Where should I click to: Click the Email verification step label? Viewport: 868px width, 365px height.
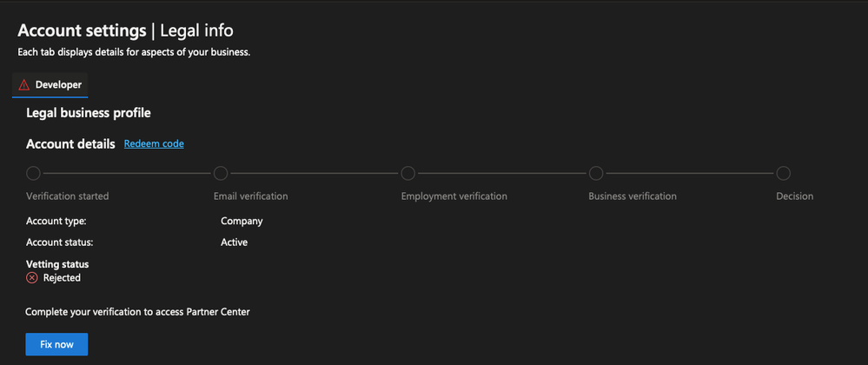pos(250,196)
